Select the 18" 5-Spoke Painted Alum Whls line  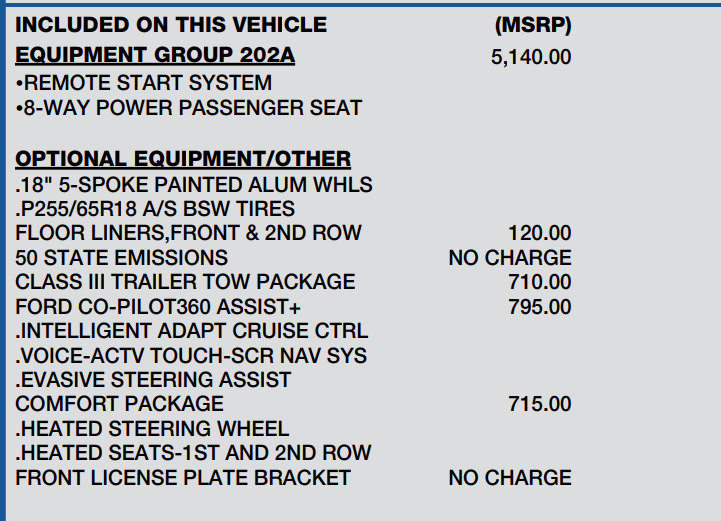[194, 185]
